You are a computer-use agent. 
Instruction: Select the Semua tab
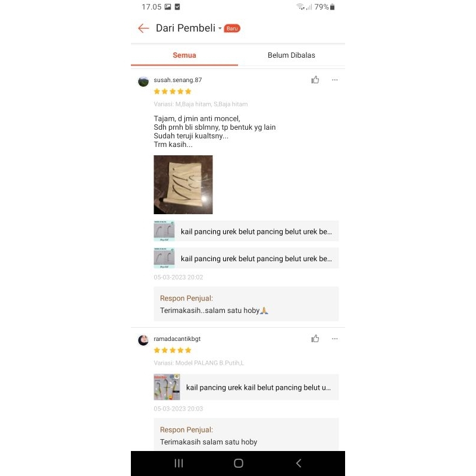[184, 55]
